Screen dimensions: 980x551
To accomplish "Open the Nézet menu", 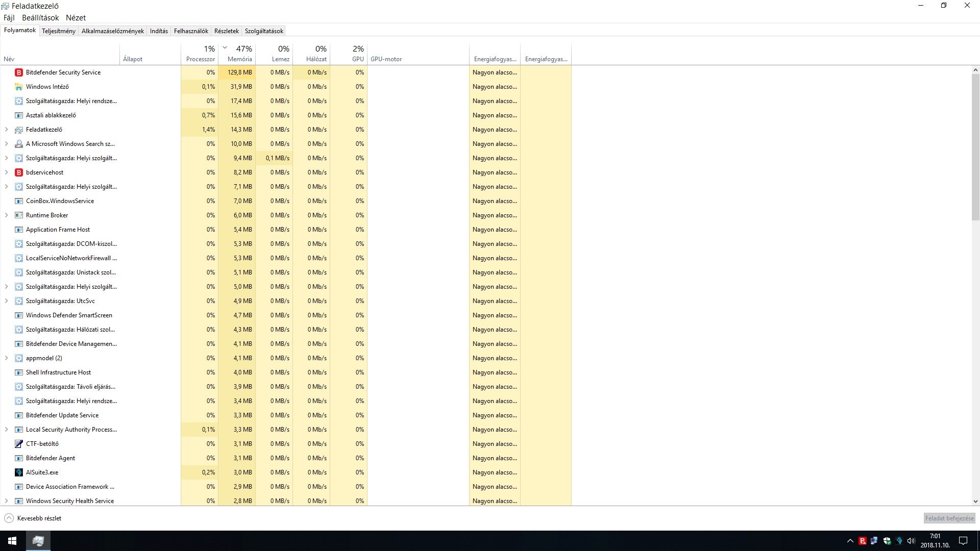I will tap(76, 18).
